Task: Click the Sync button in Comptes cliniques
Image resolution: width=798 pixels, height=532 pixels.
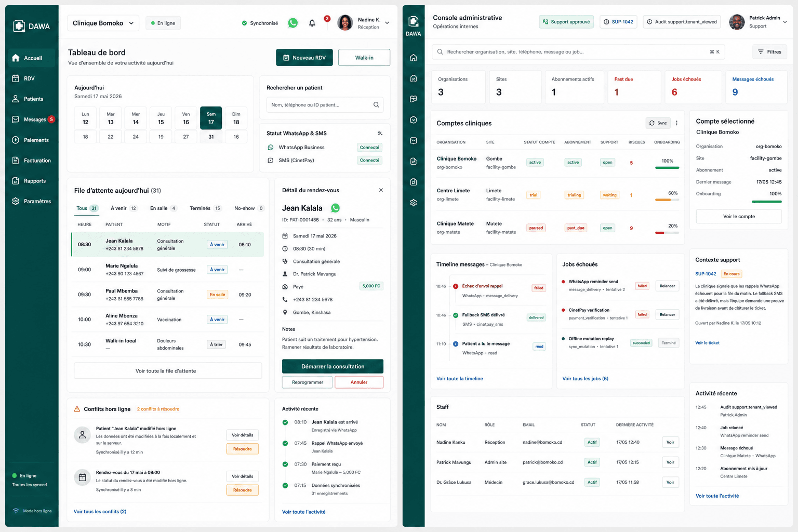Action: click(x=658, y=123)
